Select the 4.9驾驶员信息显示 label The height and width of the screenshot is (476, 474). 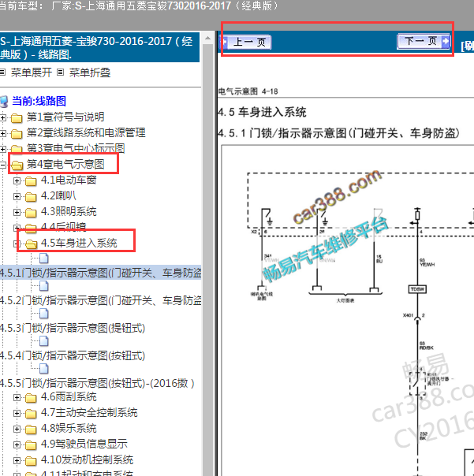coord(84,444)
